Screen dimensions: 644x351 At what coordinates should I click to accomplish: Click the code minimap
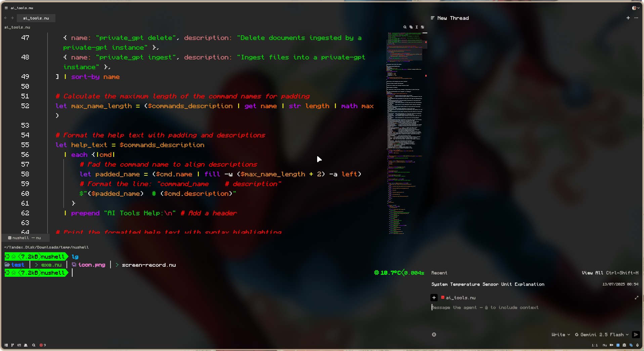coord(406,133)
